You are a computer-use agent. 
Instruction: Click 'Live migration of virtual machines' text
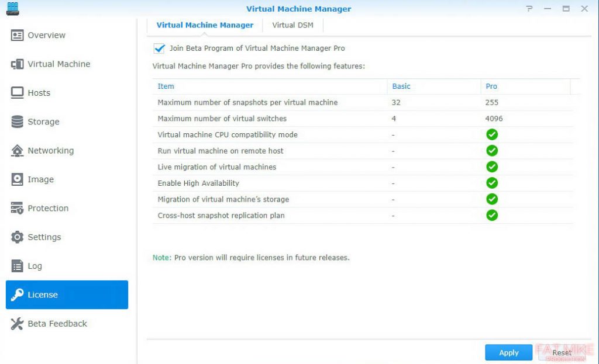tap(216, 167)
